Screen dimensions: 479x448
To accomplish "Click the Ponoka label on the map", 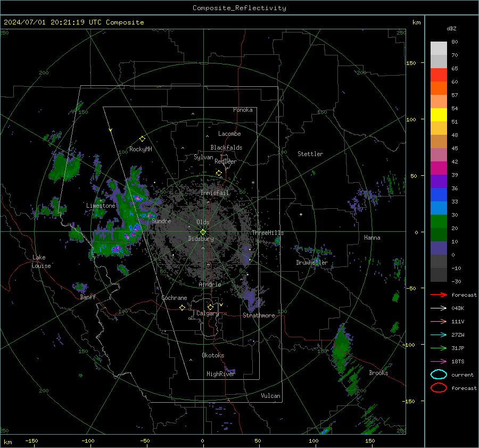I will (243, 110).
